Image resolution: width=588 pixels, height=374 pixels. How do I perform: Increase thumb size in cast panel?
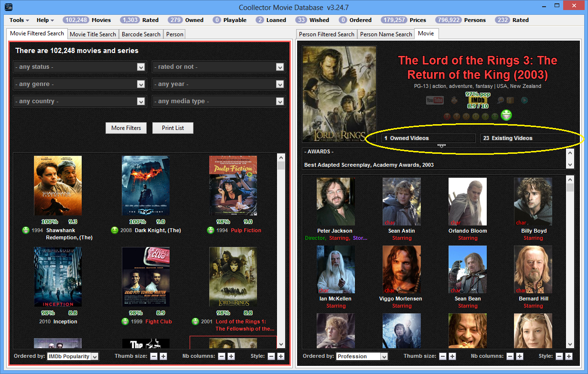452,356
